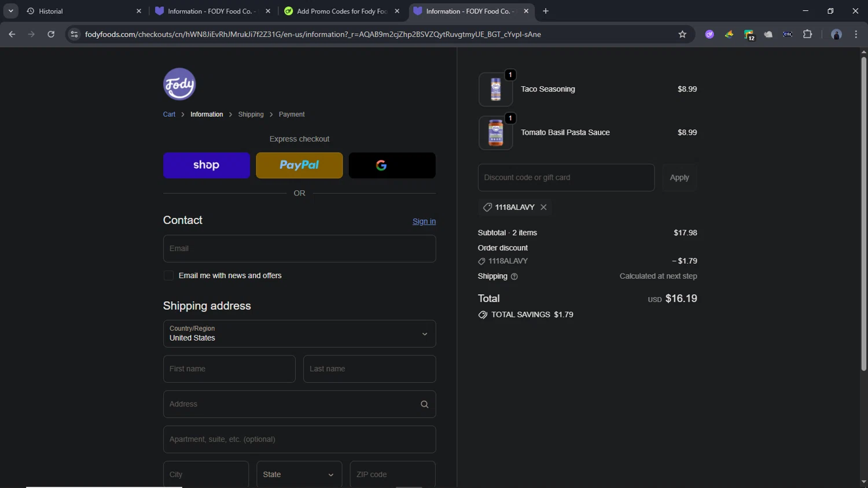Viewport: 868px width, 488px height.
Task: Close the active Information - FODY tab
Action: [x=526, y=11]
